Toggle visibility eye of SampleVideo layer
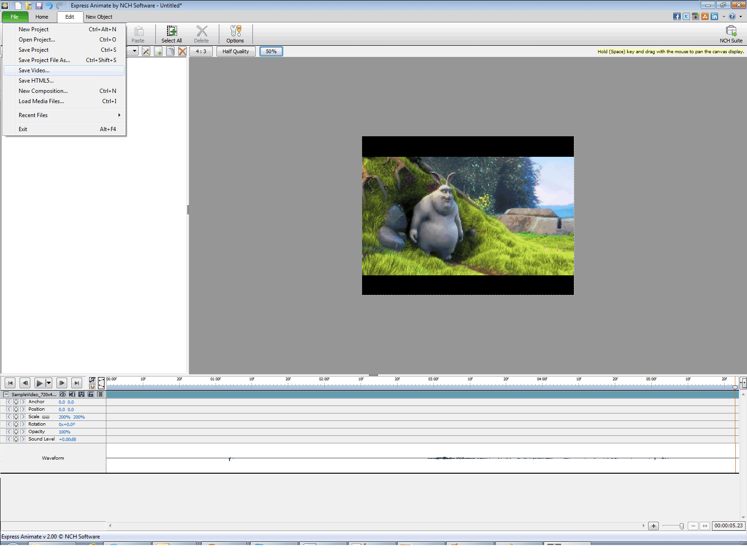 point(63,394)
